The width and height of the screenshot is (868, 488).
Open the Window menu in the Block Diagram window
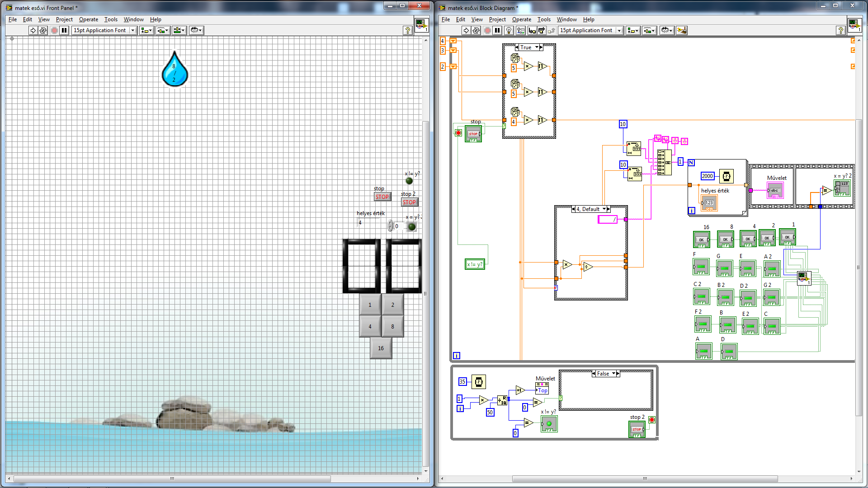click(x=567, y=19)
